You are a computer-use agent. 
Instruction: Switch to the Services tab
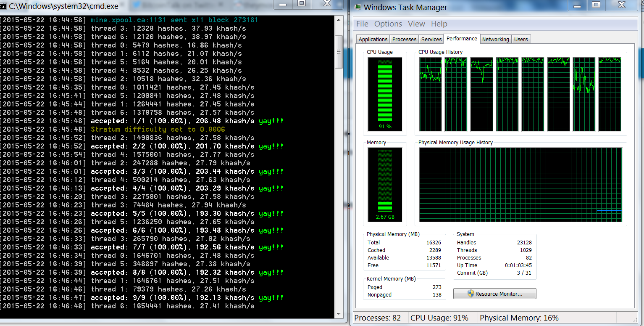click(x=431, y=39)
